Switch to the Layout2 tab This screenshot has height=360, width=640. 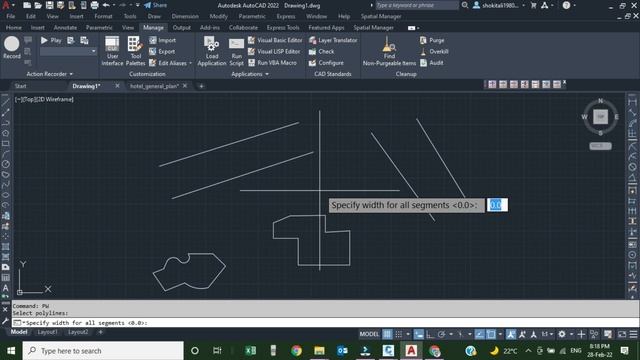coord(78,332)
